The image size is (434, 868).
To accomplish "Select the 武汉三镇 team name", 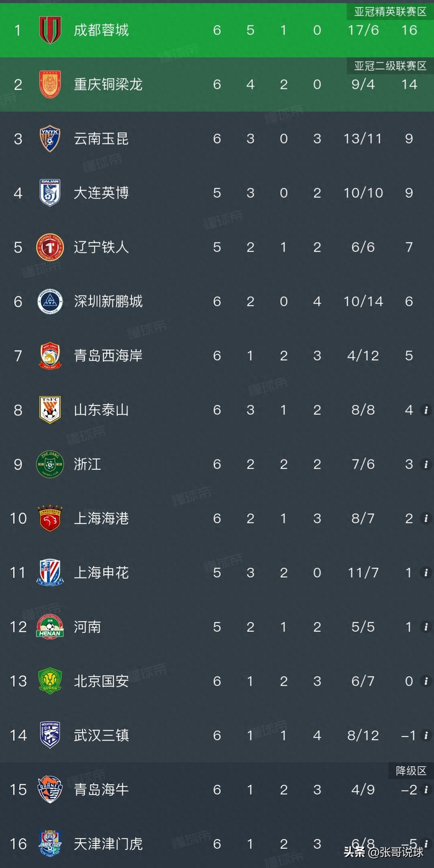I will (101, 735).
